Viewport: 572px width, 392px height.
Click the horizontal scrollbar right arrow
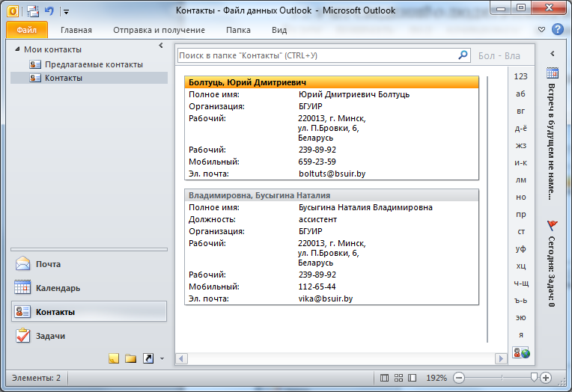tap(501, 358)
